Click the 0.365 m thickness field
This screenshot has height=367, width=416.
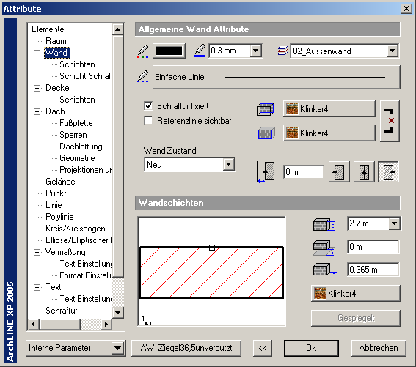(373, 269)
